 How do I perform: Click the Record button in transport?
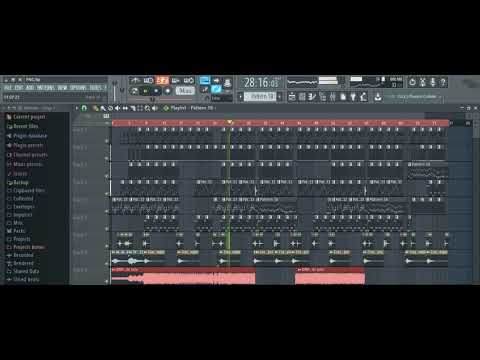(x=168, y=91)
